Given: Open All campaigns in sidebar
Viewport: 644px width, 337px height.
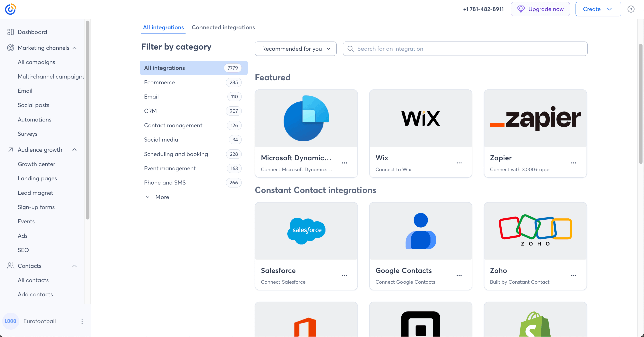Looking at the screenshot, I should 36,62.
